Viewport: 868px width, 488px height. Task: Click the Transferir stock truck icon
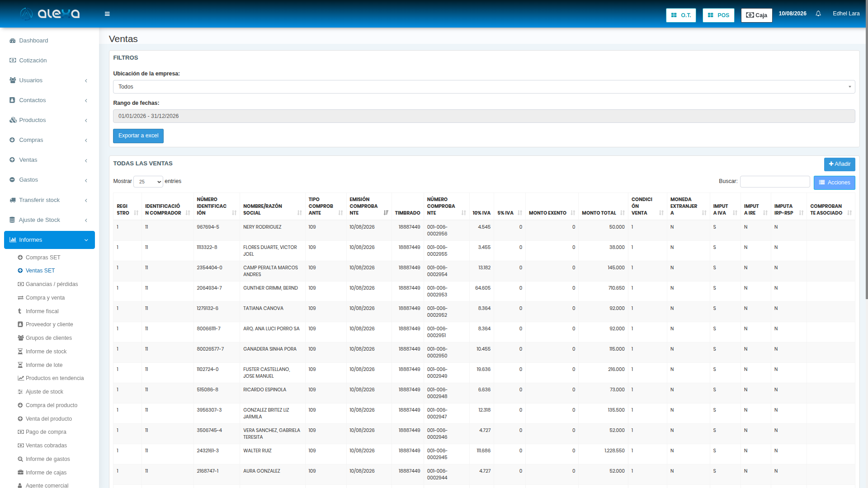[13, 200]
